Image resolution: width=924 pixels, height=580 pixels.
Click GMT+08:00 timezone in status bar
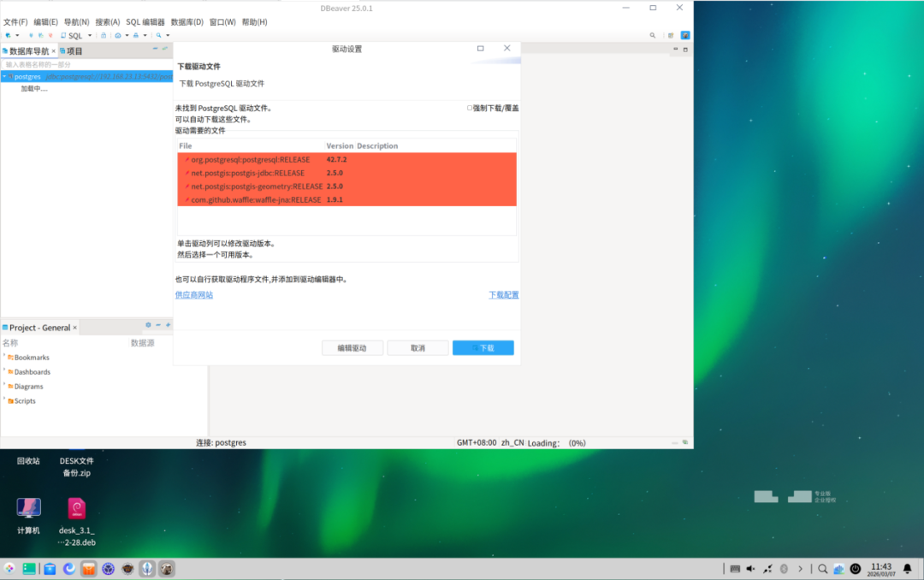[477, 442]
